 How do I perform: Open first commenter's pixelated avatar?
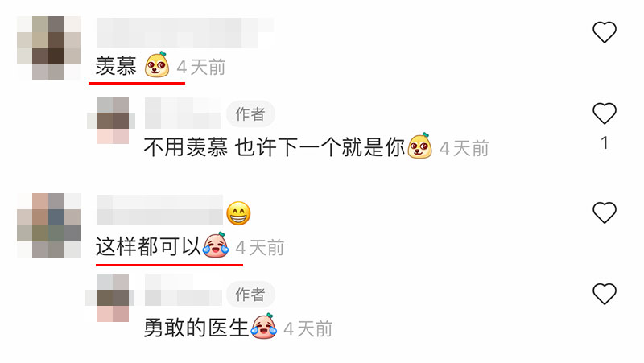coord(48,48)
